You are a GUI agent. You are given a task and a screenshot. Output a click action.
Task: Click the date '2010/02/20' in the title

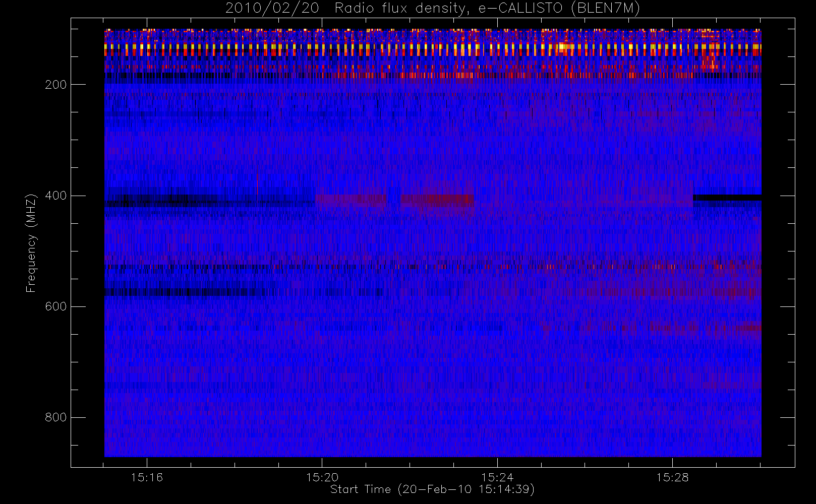(x=272, y=9)
